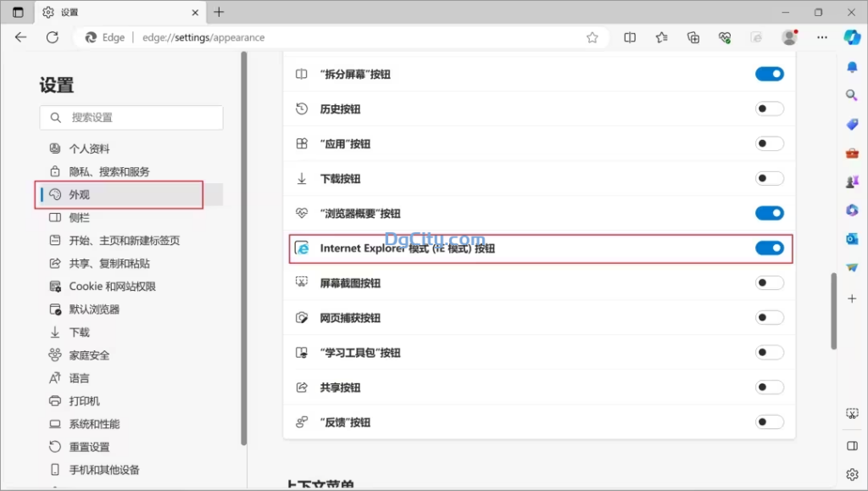
Task: Select the 设置 browser tab
Action: (x=120, y=12)
